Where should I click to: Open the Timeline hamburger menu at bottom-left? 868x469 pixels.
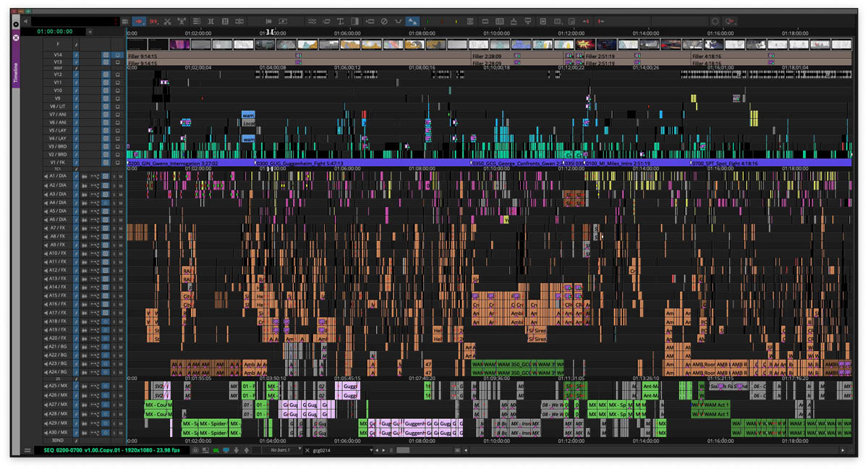pos(27,450)
